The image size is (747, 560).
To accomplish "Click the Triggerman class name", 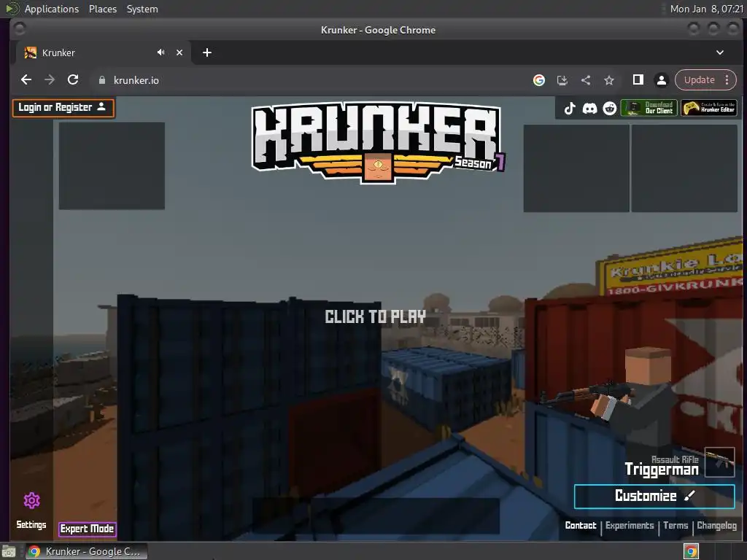I will click(x=661, y=470).
